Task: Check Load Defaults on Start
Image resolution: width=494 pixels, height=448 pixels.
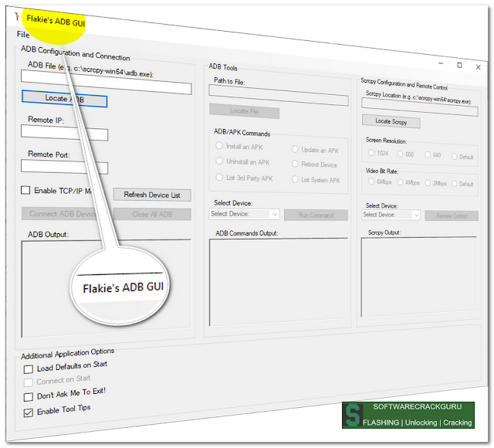Action: [x=29, y=369]
